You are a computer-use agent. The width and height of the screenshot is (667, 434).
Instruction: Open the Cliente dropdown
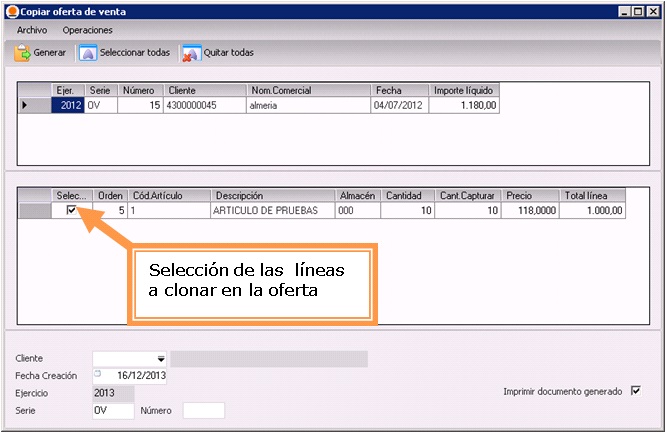[160, 358]
